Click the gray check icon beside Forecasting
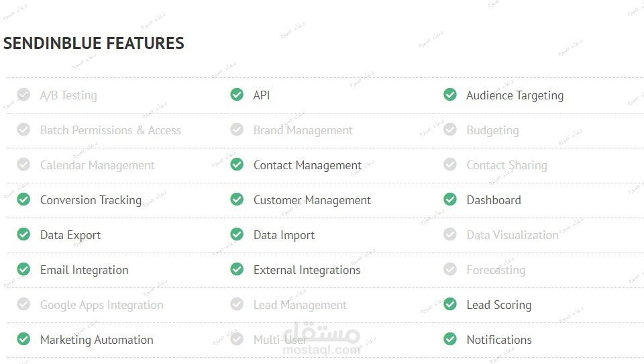 (x=450, y=269)
